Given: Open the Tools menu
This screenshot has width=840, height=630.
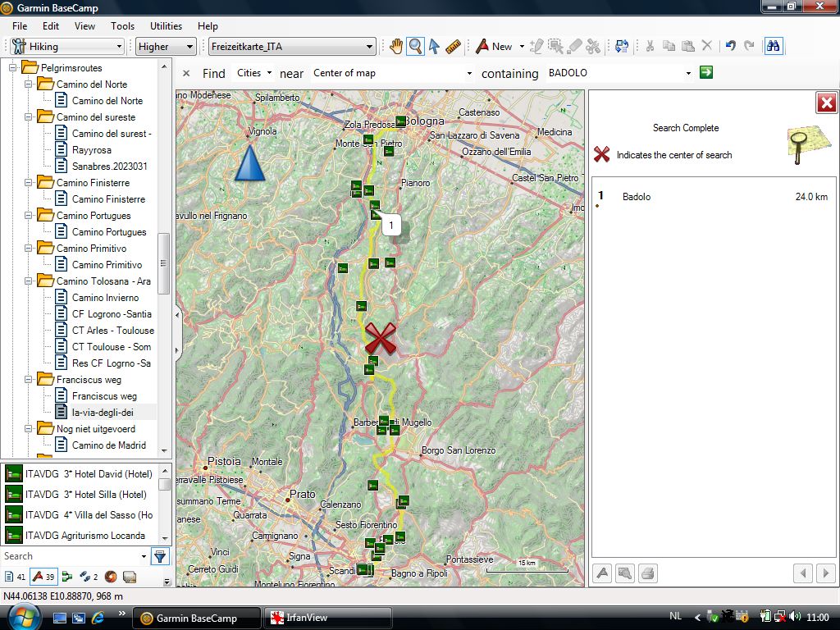Looking at the screenshot, I should [x=122, y=26].
